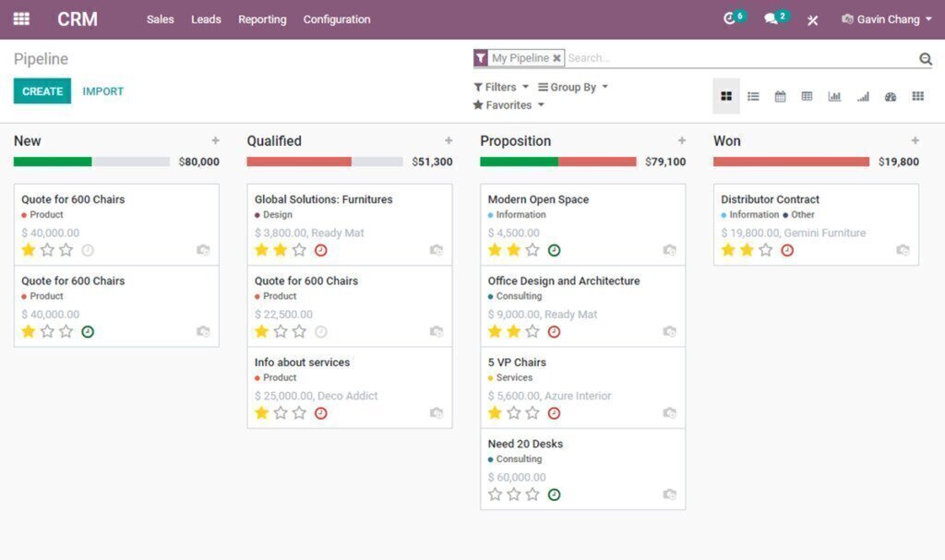The height and width of the screenshot is (560, 945).
Task: Open the Configuration menu
Action: [x=336, y=18]
